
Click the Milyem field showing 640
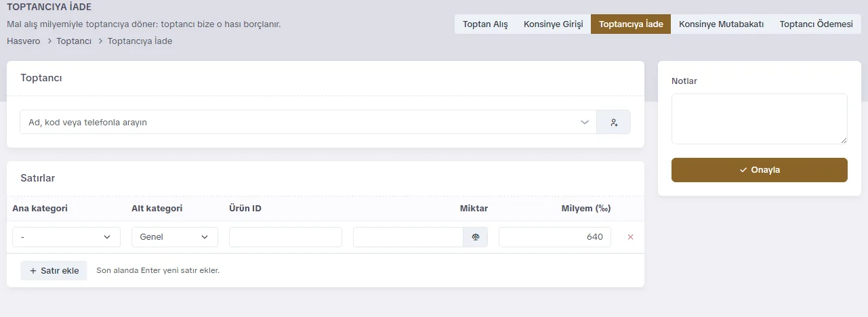tap(555, 237)
